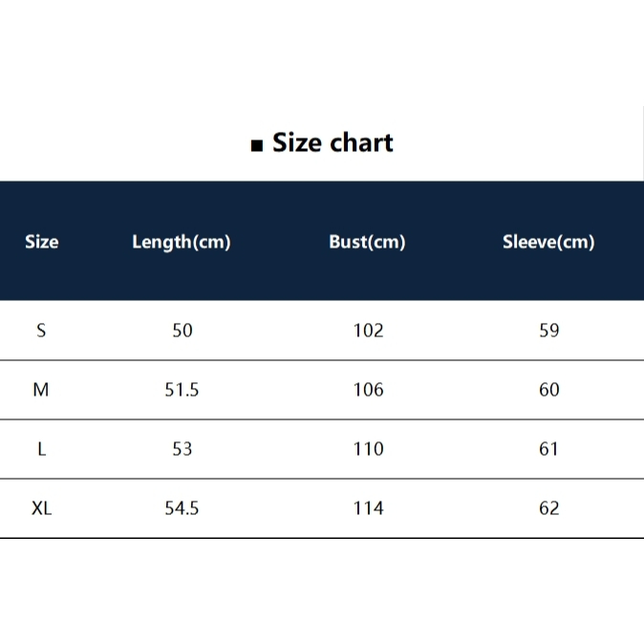
Task: Select the S size row label
Action: (x=41, y=331)
